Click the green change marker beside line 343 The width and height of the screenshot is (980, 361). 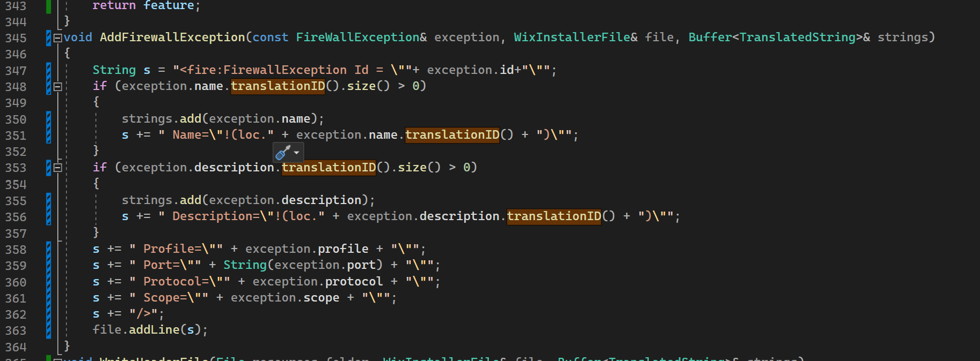click(49, 6)
